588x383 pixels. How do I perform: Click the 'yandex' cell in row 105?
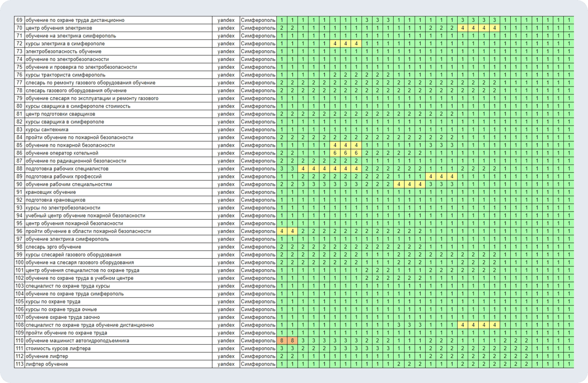(226, 302)
